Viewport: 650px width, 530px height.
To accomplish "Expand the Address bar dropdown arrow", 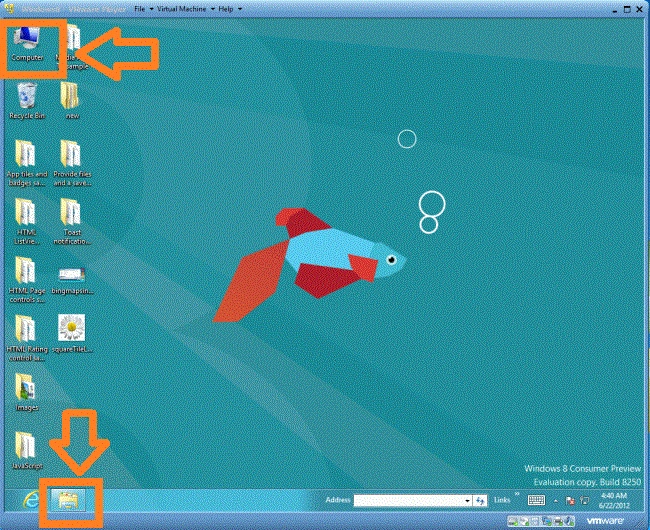I will (467, 501).
